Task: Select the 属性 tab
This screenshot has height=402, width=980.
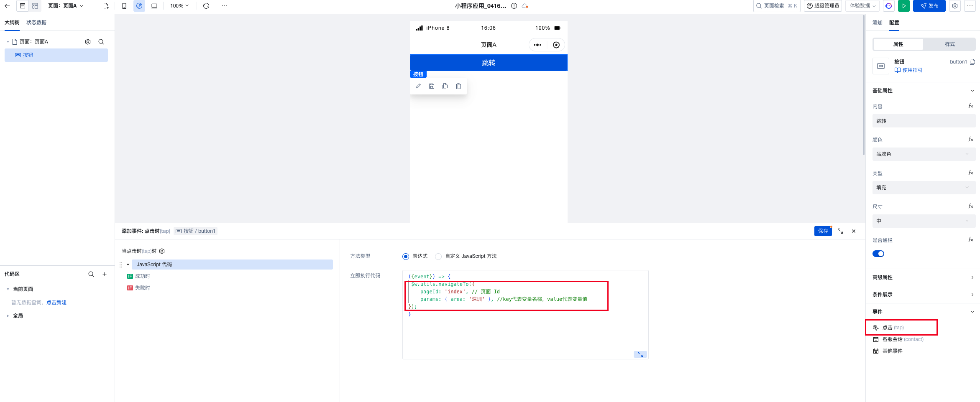Action: pyautogui.click(x=898, y=44)
